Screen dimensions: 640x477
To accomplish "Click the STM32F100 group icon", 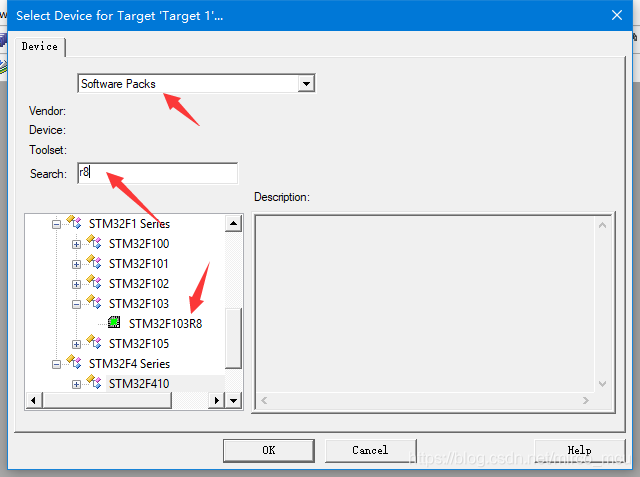I will click(x=94, y=242).
